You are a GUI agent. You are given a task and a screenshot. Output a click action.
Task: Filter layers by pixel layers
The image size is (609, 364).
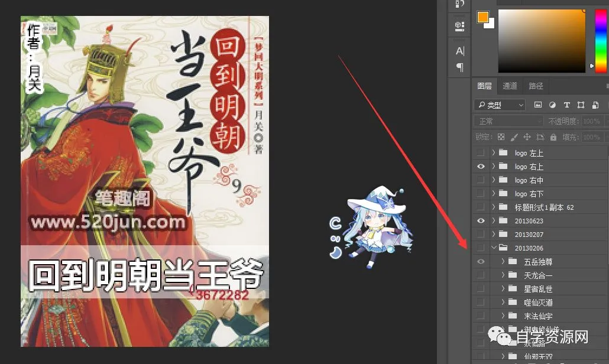tap(538, 105)
